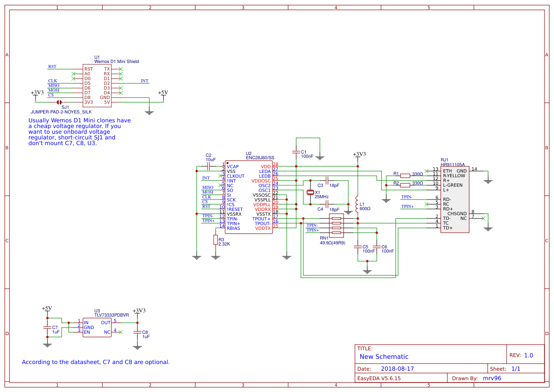
Task: Select the HR911105A connector label
Action: (453, 165)
